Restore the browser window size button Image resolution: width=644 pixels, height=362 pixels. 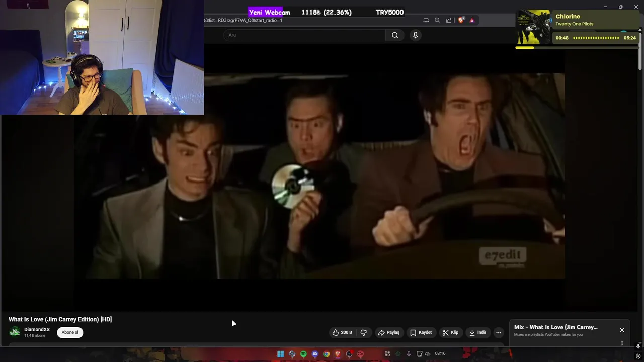[x=620, y=7]
